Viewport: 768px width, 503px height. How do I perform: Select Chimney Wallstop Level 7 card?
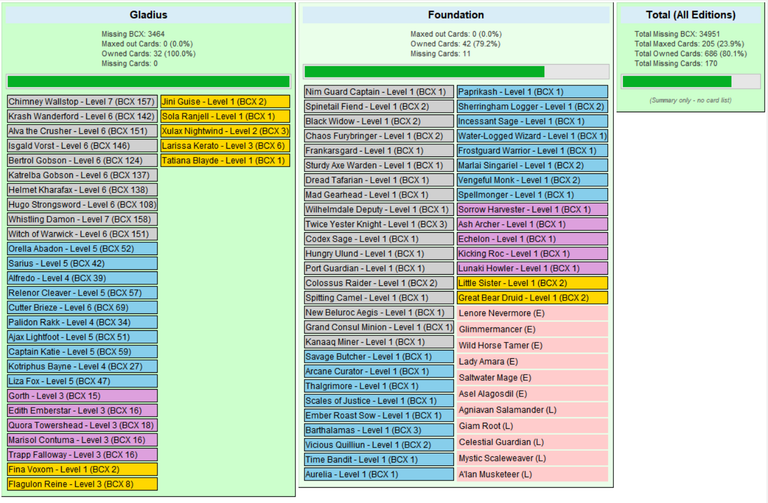click(x=82, y=102)
